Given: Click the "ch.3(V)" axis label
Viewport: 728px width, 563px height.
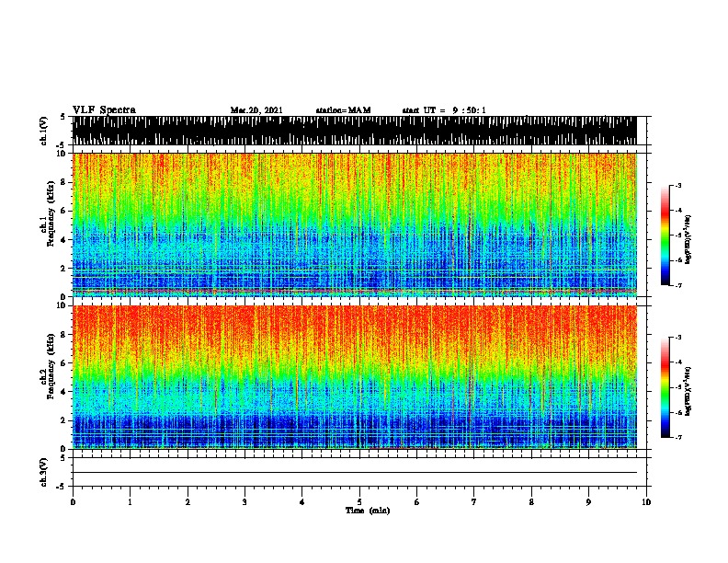Looking at the screenshot, I should point(44,472).
